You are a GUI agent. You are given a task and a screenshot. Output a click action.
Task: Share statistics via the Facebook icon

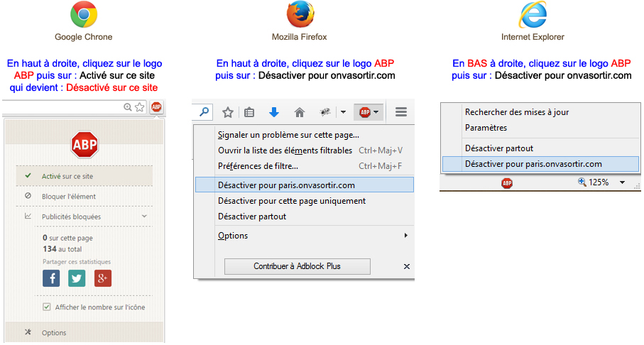point(51,278)
